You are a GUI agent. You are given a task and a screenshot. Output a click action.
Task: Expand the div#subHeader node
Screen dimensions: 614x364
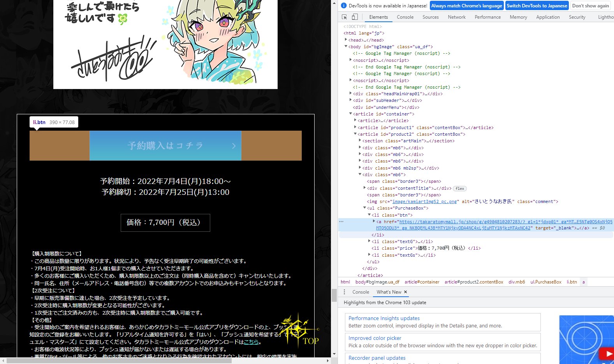[350, 100]
